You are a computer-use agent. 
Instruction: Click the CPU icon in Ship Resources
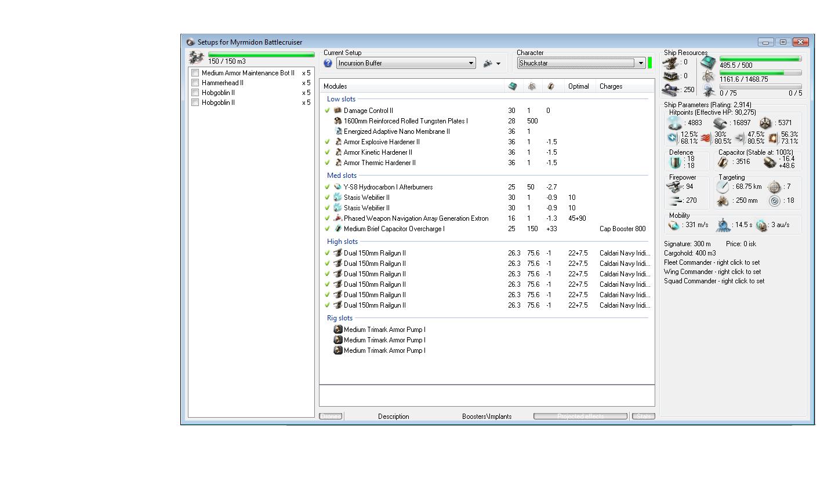point(708,63)
